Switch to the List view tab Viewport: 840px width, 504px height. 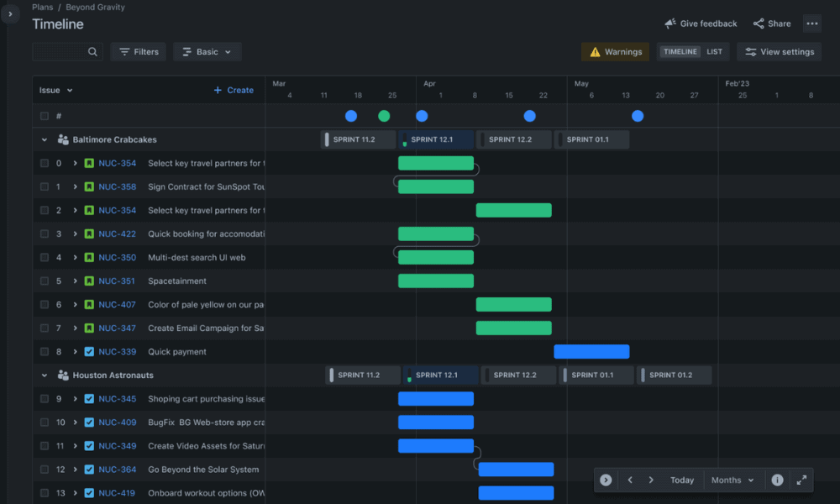pyautogui.click(x=714, y=52)
